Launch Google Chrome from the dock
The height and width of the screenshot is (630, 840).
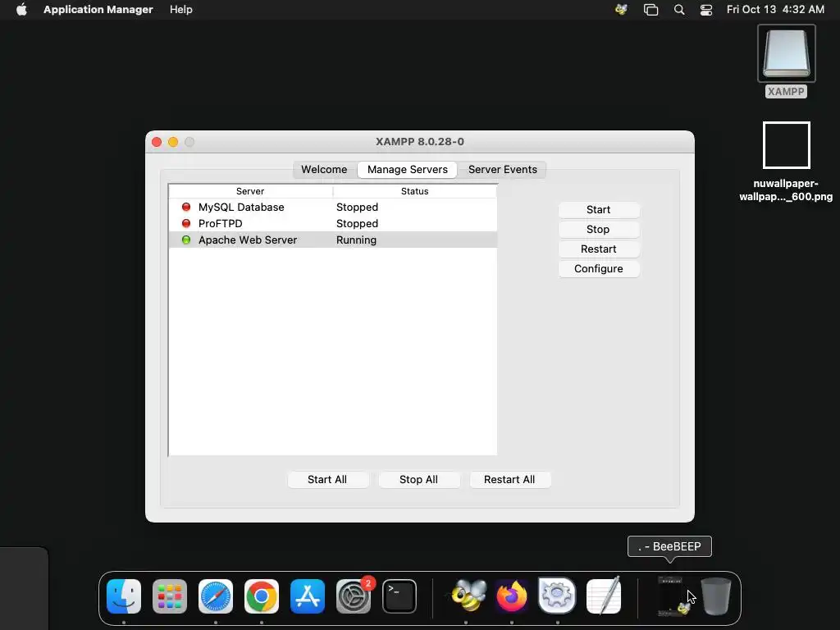click(262, 596)
